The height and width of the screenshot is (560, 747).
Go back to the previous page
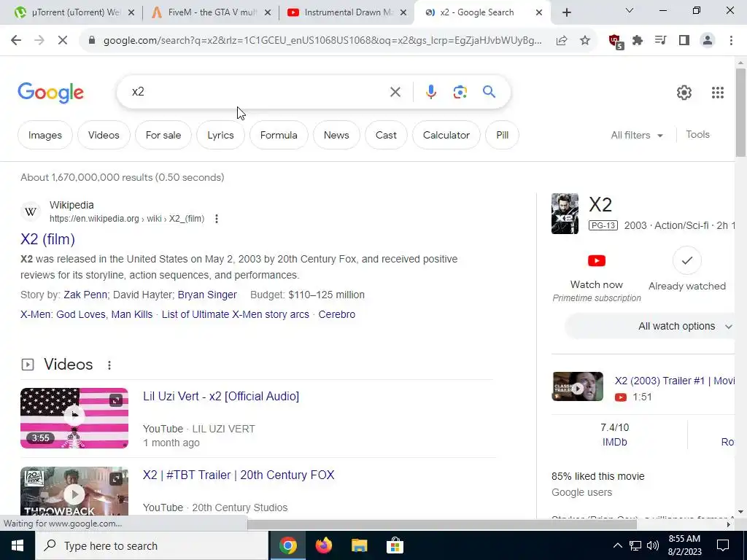pos(16,41)
